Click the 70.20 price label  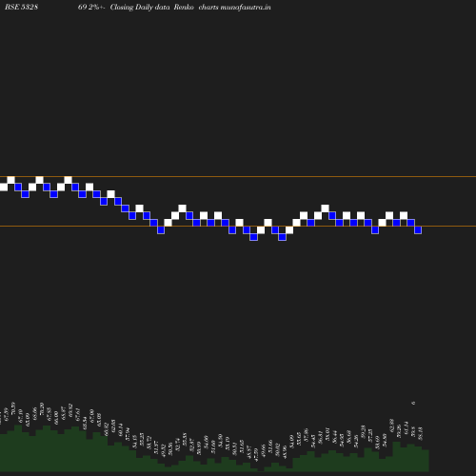pyautogui.click(x=42, y=408)
